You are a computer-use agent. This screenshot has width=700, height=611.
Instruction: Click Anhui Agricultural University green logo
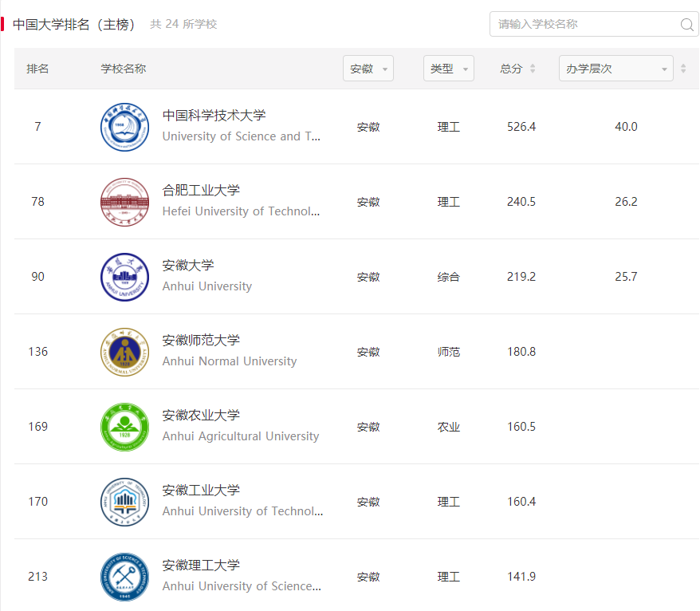tap(124, 427)
